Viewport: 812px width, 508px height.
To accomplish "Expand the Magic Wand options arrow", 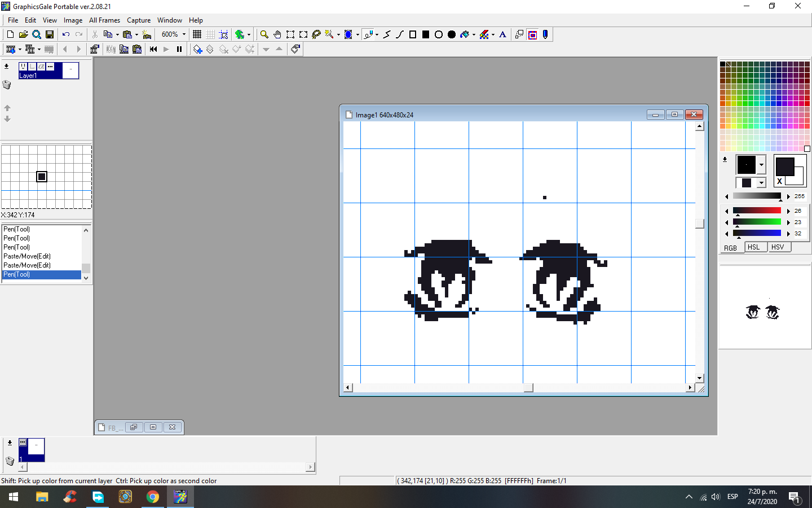I will pos(338,34).
